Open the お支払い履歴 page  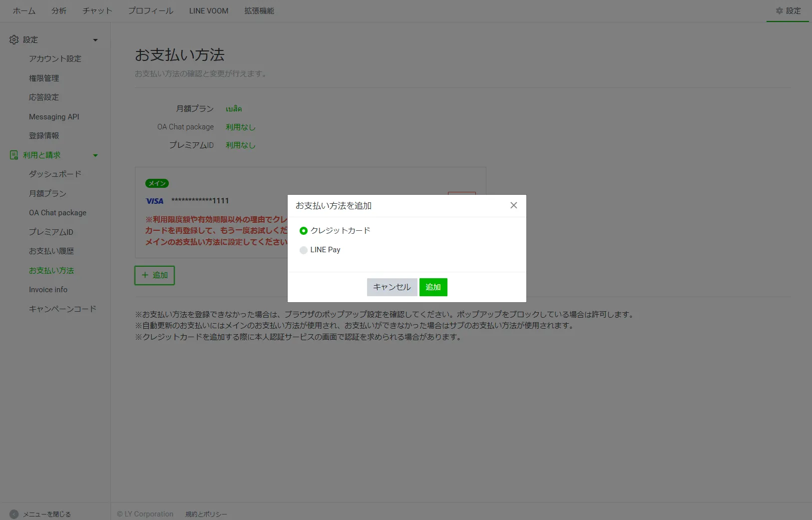click(x=51, y=251)
